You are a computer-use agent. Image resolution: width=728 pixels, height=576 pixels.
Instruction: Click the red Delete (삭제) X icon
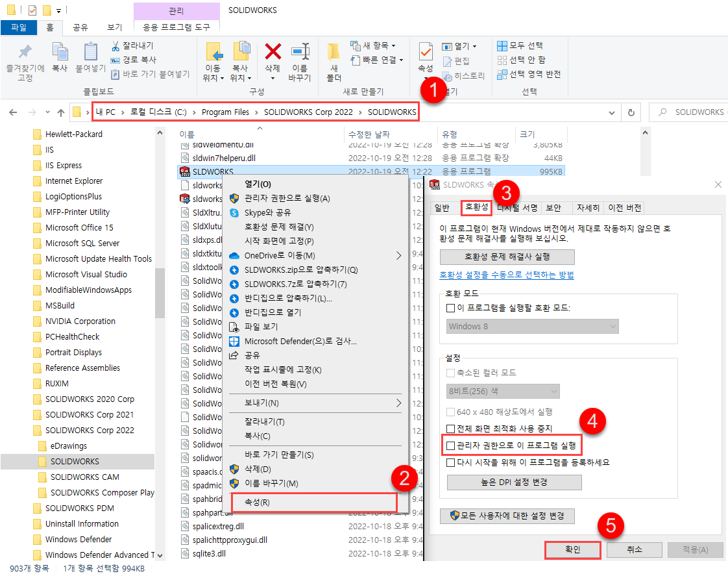pyautogui.click(x=273, y=51)
